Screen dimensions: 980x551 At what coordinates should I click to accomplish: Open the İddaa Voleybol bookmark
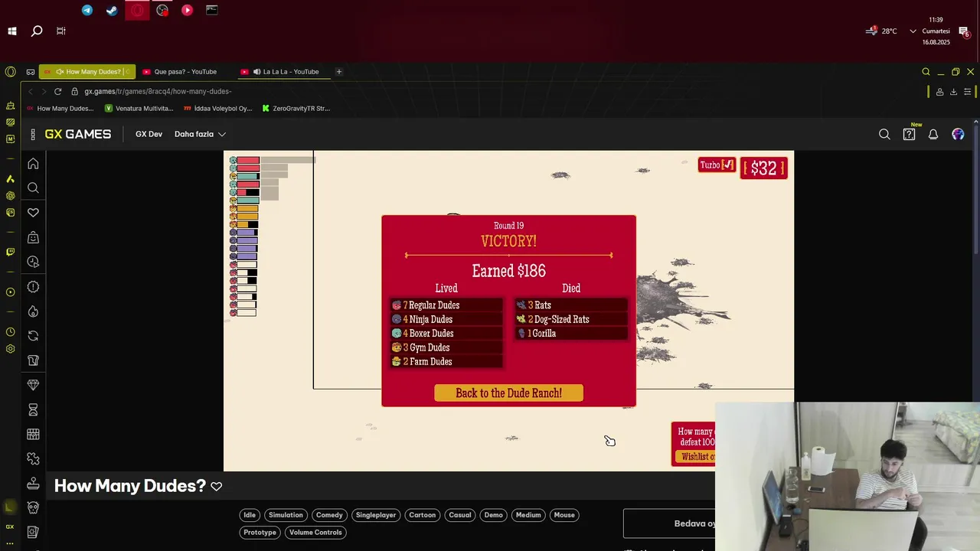[x=218, y=109]
